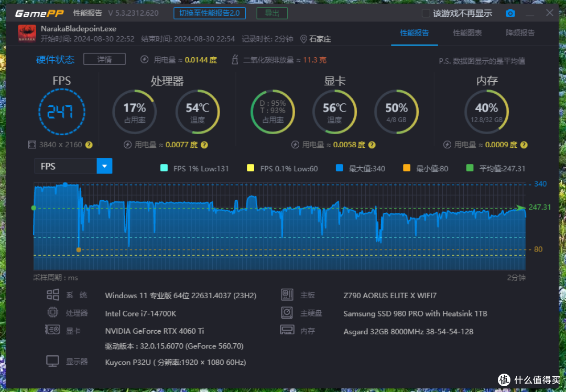Switch to 性能报告 tab
Viewport: 566px width, 392px height.
[x=415, y=33]
